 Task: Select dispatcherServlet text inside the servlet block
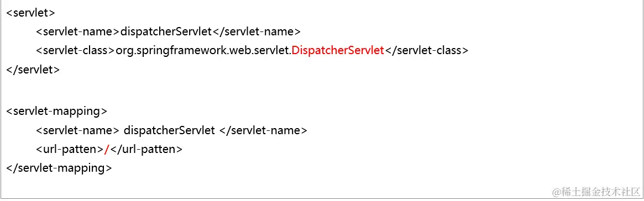[x=166, y=31]
